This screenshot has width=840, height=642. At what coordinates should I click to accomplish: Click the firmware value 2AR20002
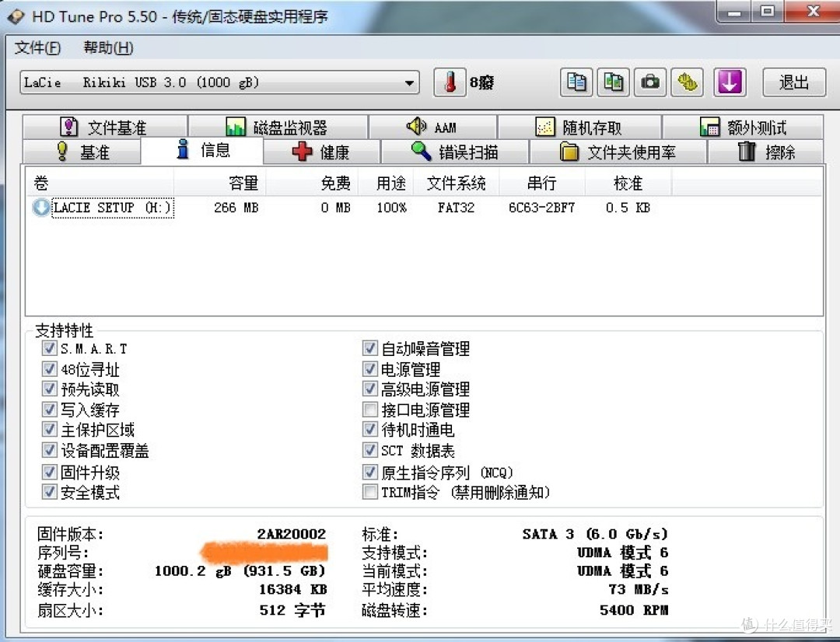[292, 534]
